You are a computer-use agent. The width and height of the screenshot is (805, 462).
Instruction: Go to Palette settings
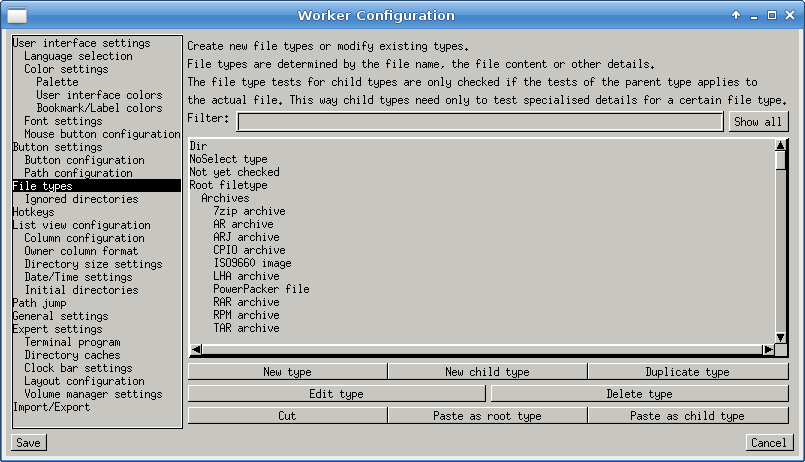pyautogui.click(x=57, y=83)
